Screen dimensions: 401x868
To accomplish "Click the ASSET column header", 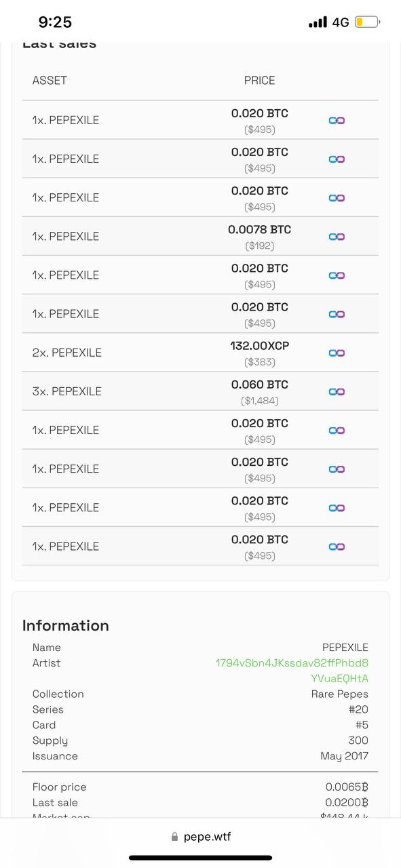I will [x=50, y=80].
